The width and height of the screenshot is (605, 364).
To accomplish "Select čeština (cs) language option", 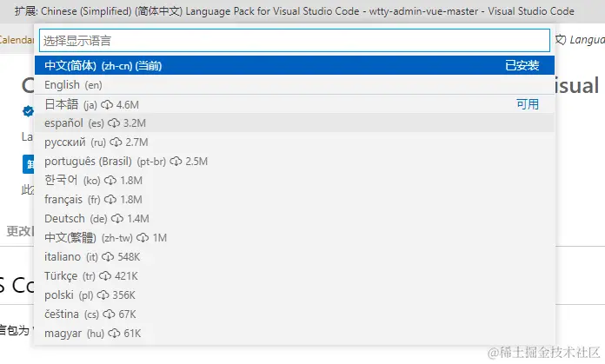I will pos(295,314).
